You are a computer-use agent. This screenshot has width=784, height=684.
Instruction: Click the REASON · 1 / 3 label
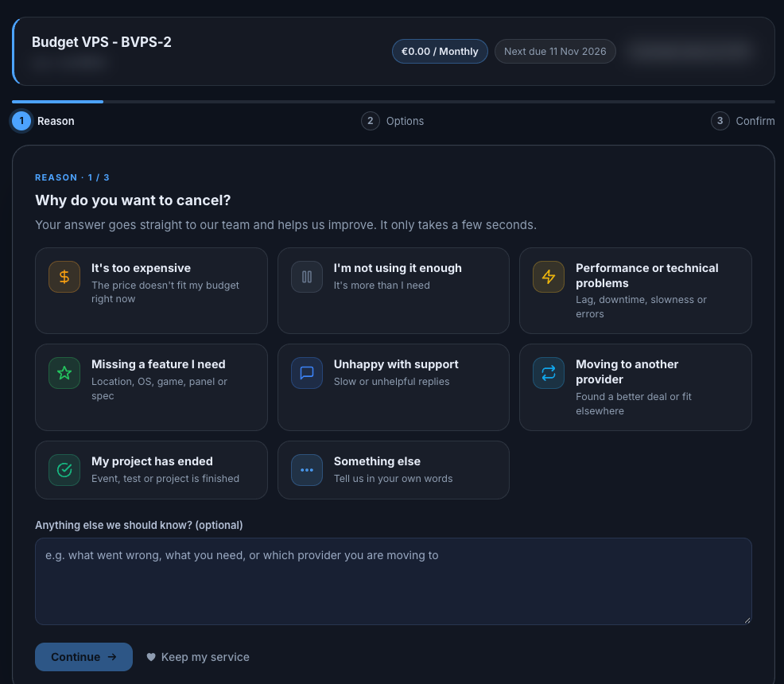pos(72,177)
